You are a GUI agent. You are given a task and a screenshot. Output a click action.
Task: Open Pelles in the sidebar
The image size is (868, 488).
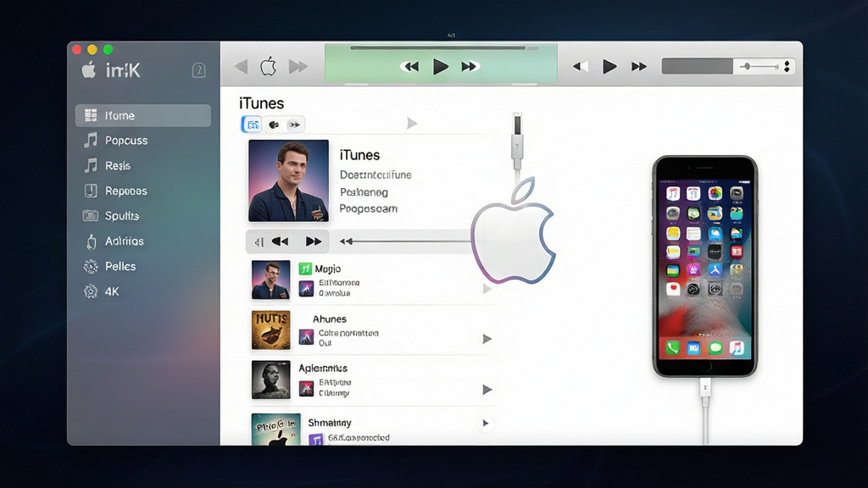click(x=120, y=266)
